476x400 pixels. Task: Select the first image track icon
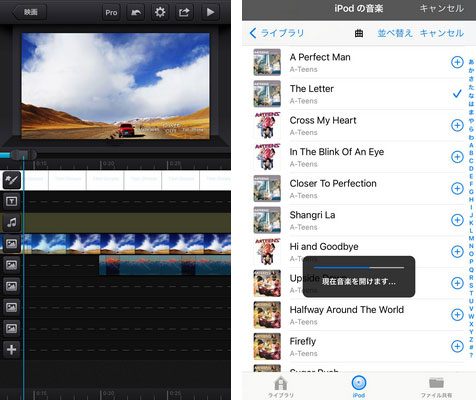pos(12,244)
